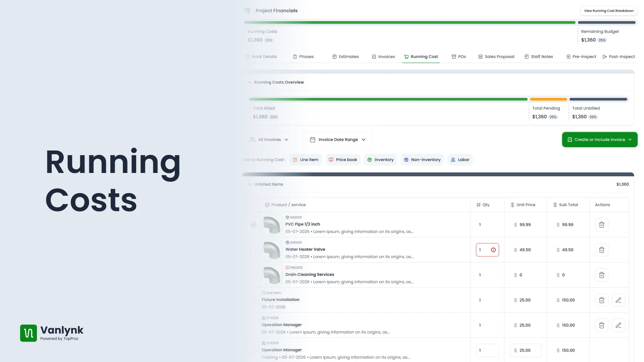Click the last Operation Manager quantity field
The width and height of the screenshot is (644, 362).
[487, 350]
